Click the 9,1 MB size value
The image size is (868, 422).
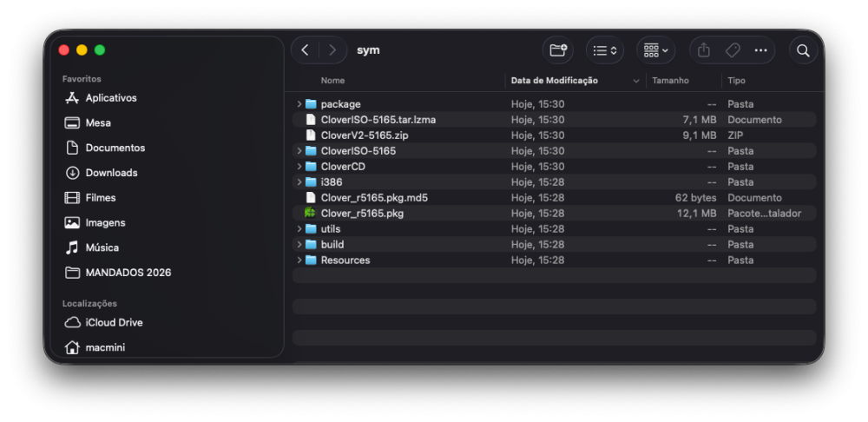point(699,135)
